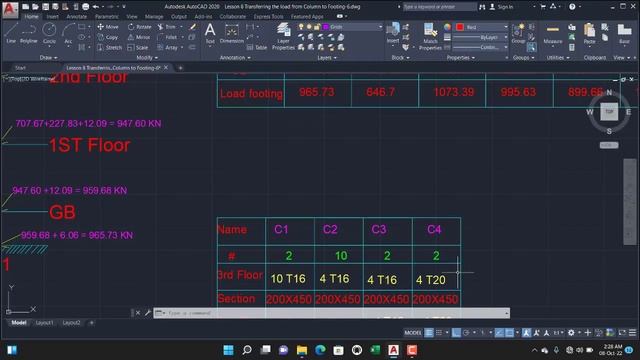Toggle clean screen mode
Viewport: 640px width, 360px height.
pos(622,333)
